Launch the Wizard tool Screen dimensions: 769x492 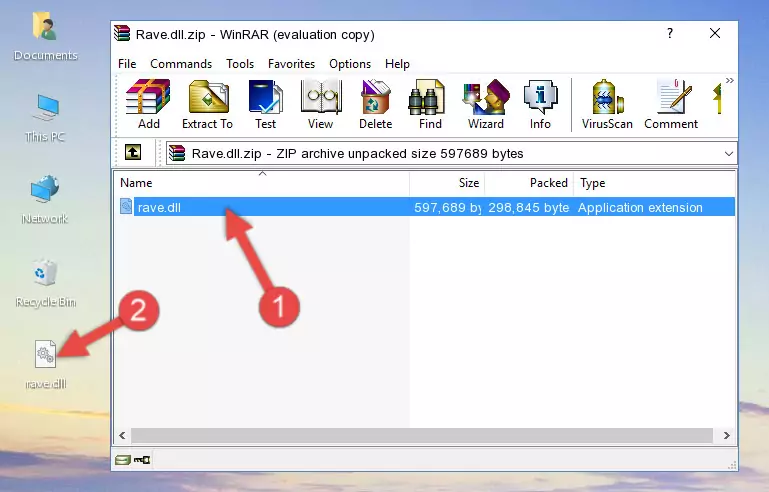click(x=486, y=104)
